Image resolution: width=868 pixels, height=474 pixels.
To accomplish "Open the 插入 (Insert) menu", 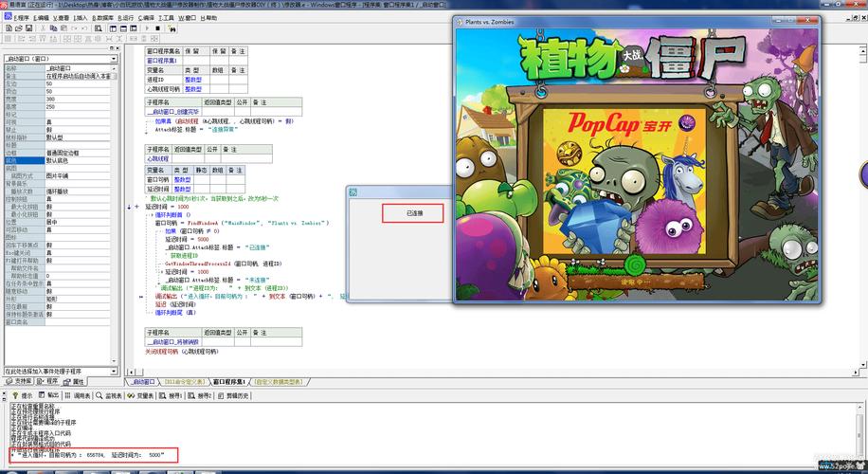I will [x=81, y=18].
